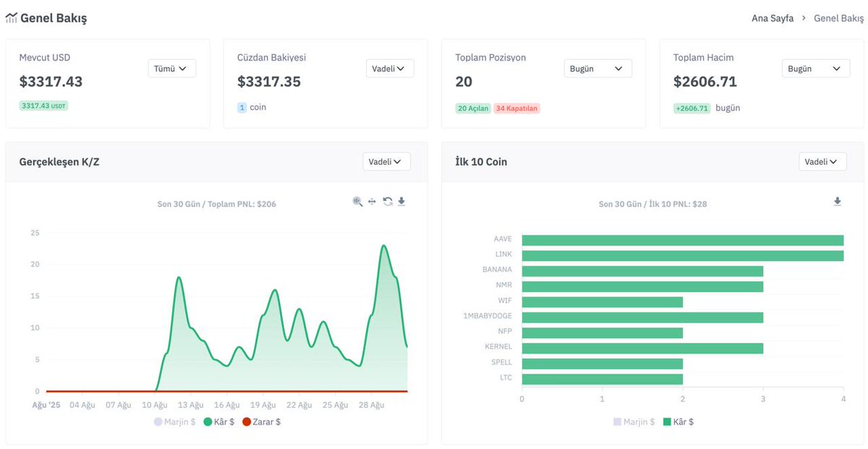Click the 1 coin count badge
Viewport: 868px width, 449px height.
(x=242, y=108)
